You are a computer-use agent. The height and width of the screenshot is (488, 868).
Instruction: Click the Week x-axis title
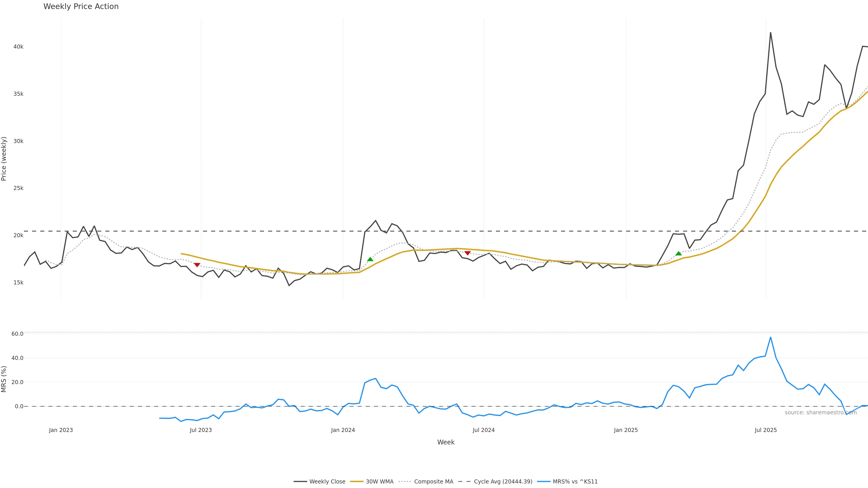coord(446,442)
